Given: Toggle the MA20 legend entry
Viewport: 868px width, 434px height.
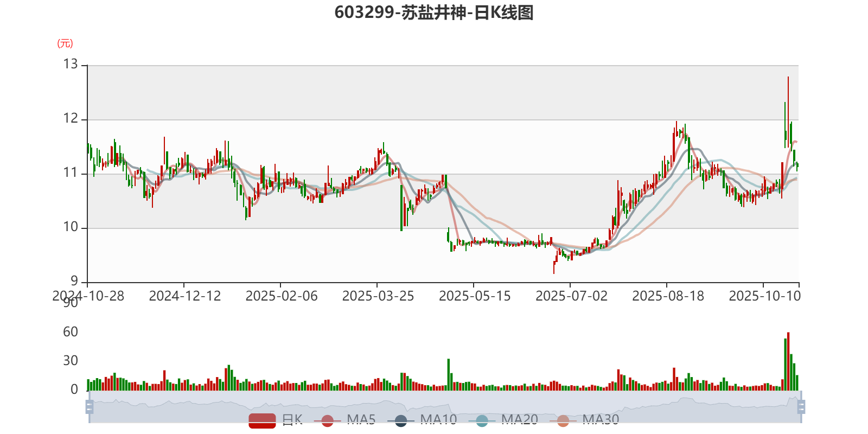Looking at the screenshot, I should (x=503, y=420).
